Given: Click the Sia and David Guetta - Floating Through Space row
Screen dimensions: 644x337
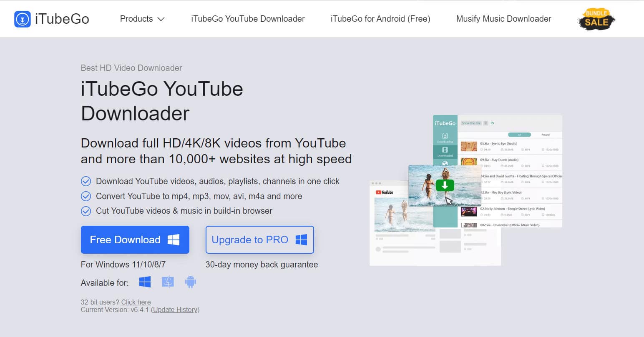Looking at the screenshot, I should [521, 179].
